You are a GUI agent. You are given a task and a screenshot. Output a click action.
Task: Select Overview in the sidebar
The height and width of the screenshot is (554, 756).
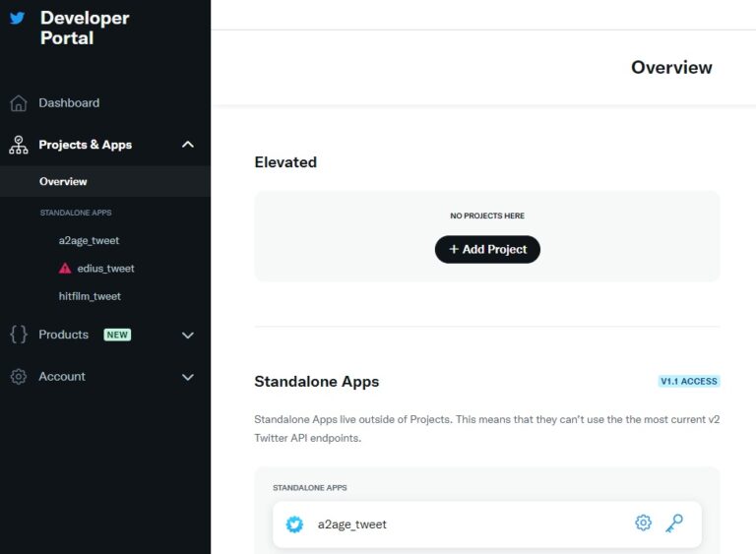63,182
